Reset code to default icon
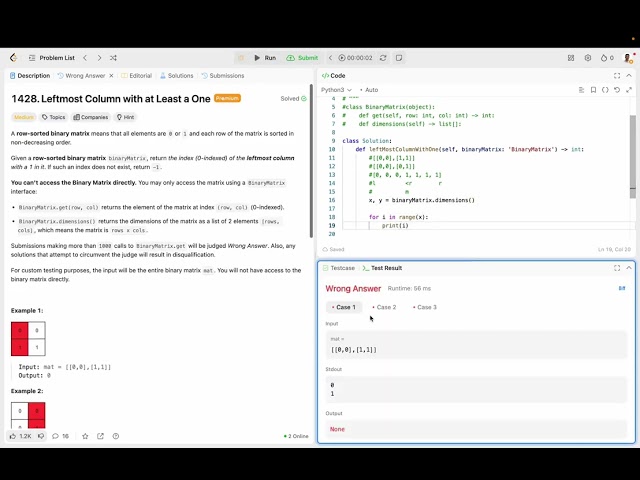This screenshot has height=480, width=640. 617,90
